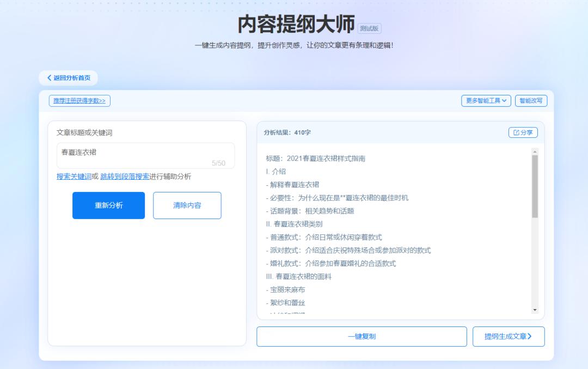Clear the content with 清除内容
588x369 pixels.
tap(187, 205)
